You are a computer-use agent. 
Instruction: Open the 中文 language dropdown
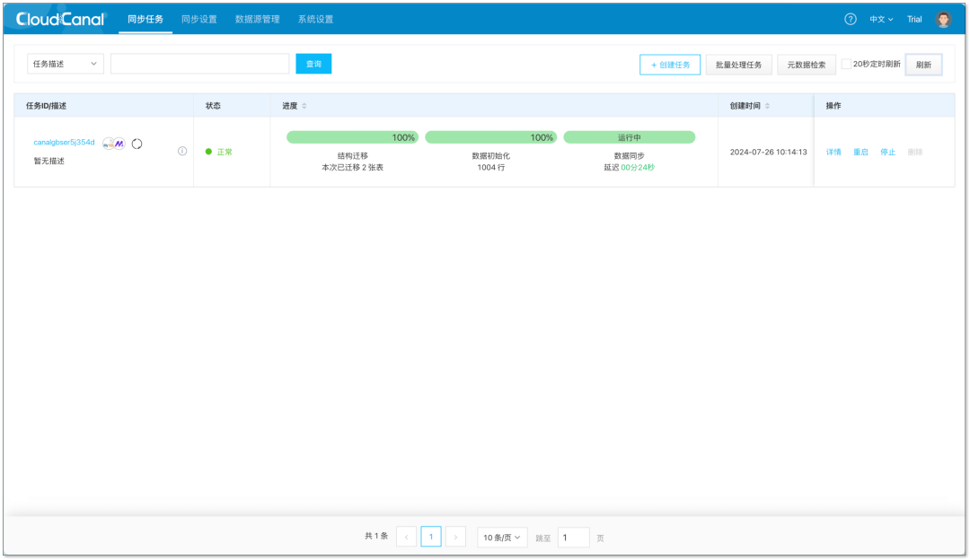point(881,19)
